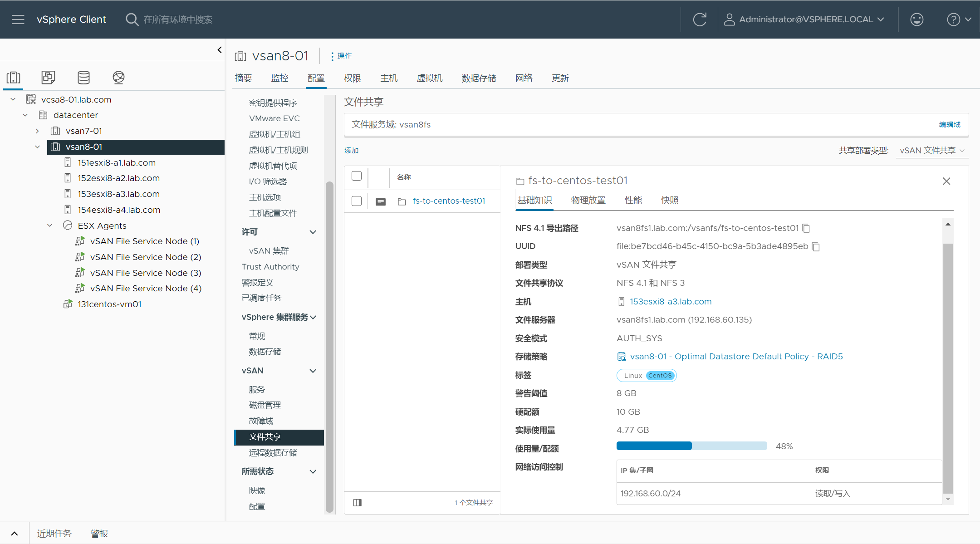Click the 添加 button
The height and width of the screenshot is (544, 980).
351,151
